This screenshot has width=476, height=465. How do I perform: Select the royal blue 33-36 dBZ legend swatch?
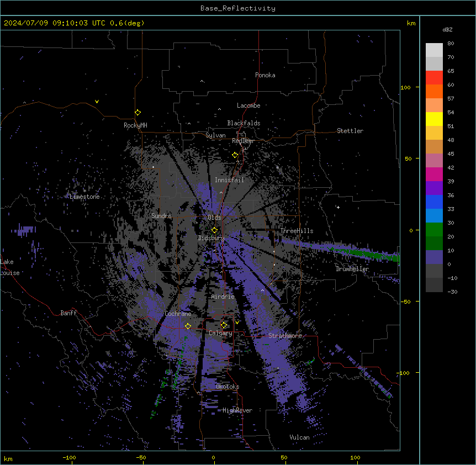(x=434, y=202)
